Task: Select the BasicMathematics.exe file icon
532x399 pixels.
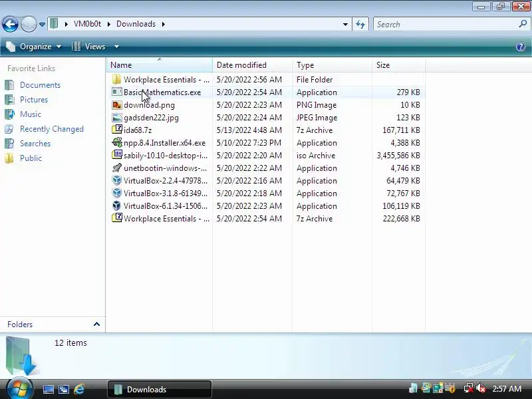Action: (x=116, y=92)
